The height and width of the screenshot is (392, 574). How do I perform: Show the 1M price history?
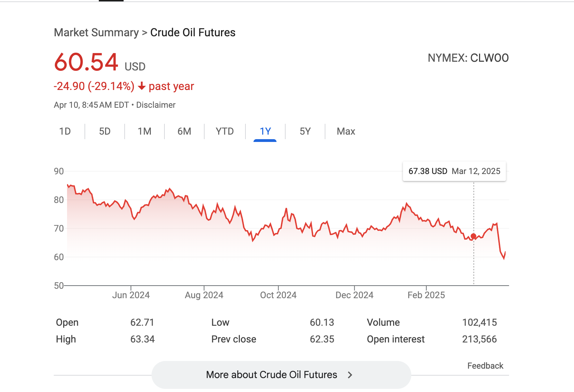tap(145, 131)
